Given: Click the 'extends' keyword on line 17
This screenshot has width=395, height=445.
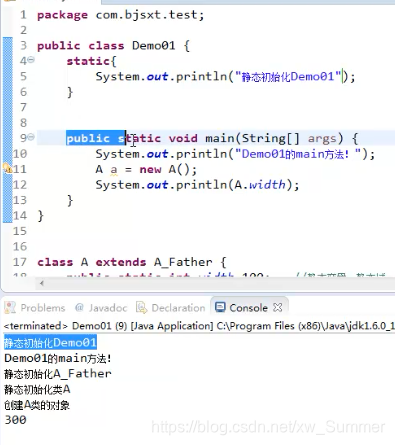Looking at the screenshot, I should (121, 262).
